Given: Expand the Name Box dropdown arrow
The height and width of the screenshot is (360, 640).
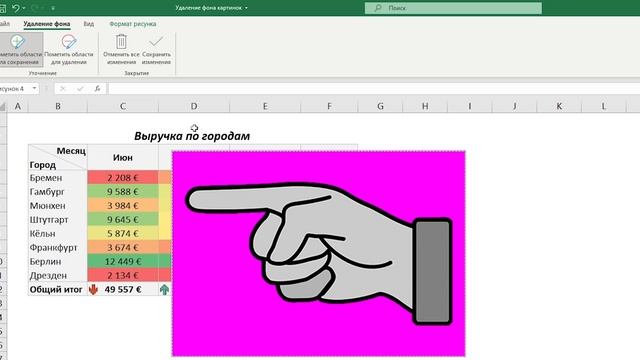Looking at the screenshot, I should click(x=34, y=88).
